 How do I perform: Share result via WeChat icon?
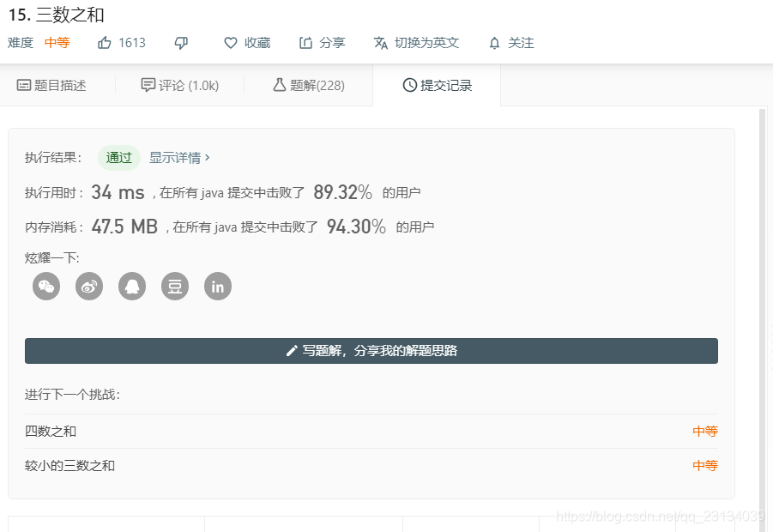46,286
